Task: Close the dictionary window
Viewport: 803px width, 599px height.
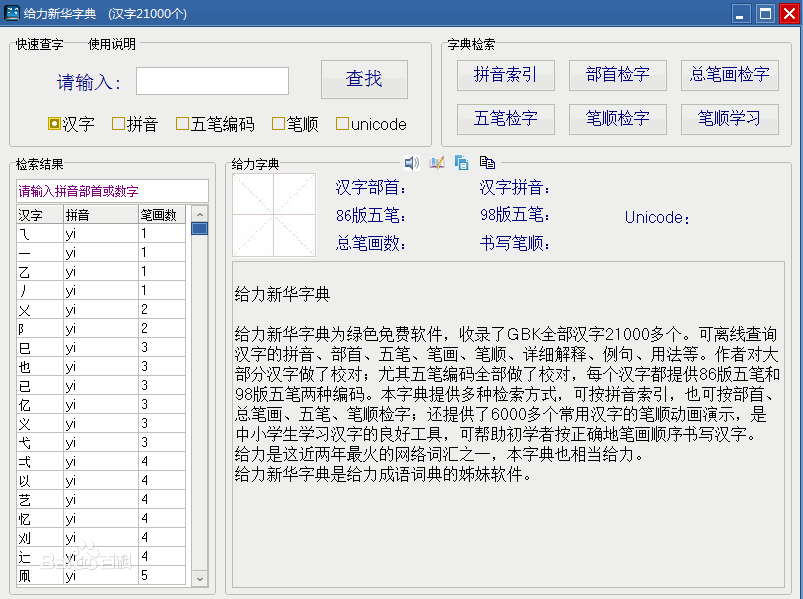Action: click(789, 13)
